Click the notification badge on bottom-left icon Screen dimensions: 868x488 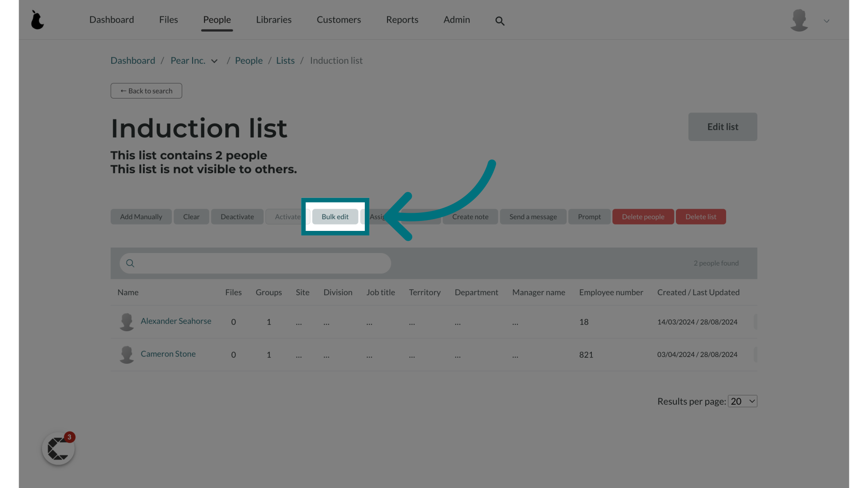coord(69,437)
